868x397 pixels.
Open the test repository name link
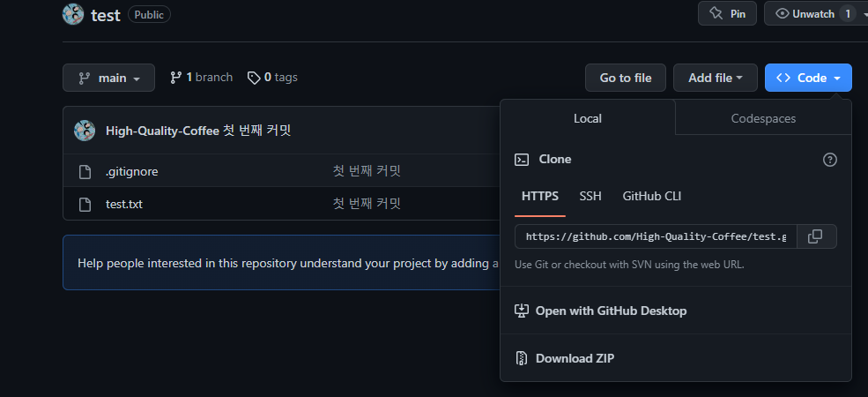click(105, 15)
